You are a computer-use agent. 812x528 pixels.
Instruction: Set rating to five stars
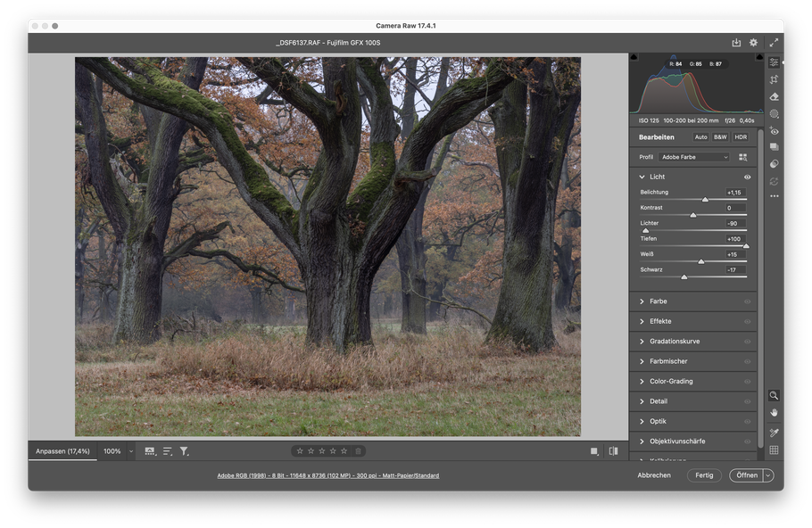344,451
